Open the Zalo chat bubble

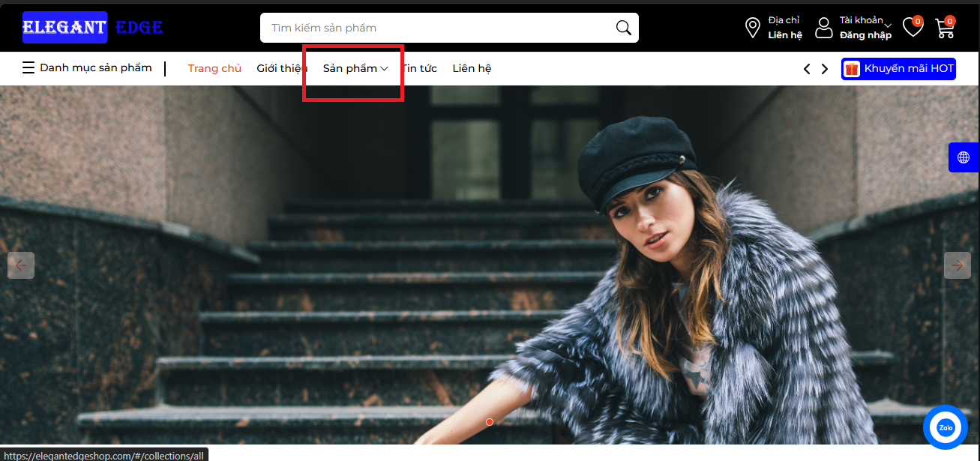click(x=945, y=427)
